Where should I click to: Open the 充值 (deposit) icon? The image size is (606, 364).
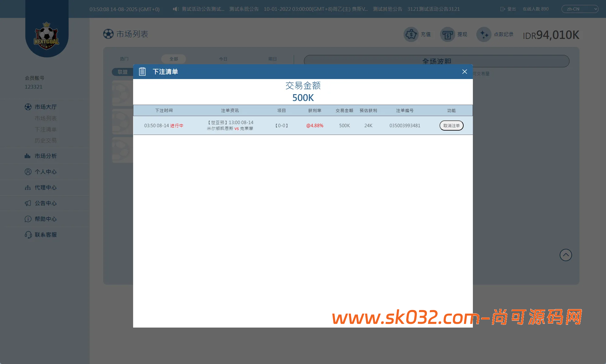point(411,34)
